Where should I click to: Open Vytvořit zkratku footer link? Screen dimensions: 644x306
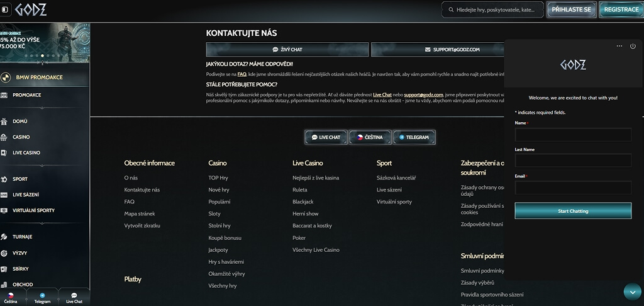(x=142, y=225)
